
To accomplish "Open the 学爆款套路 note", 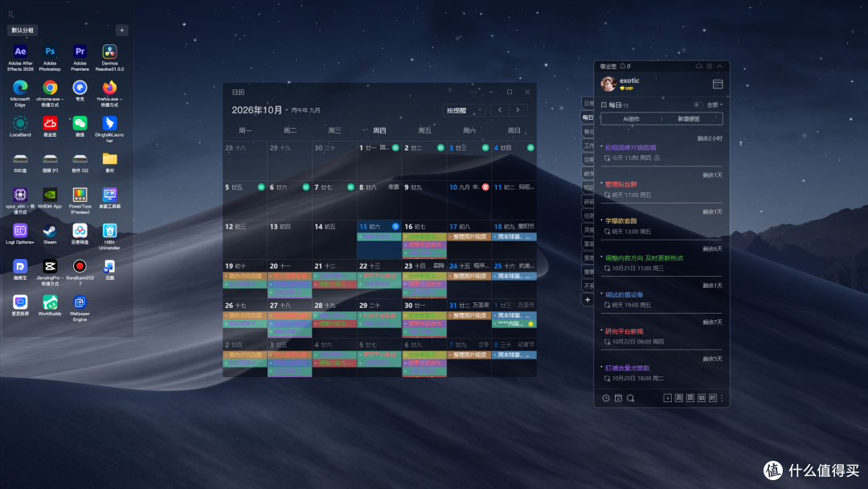I will [x=620, y=221].
